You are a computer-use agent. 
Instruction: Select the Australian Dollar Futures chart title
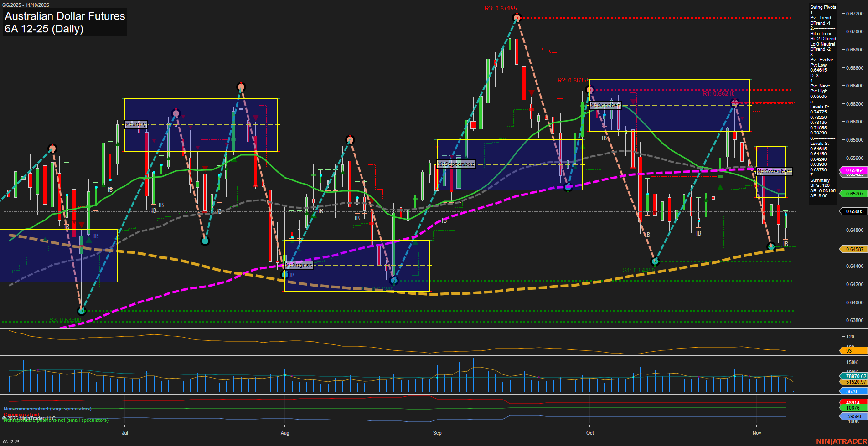pos(64,16)
